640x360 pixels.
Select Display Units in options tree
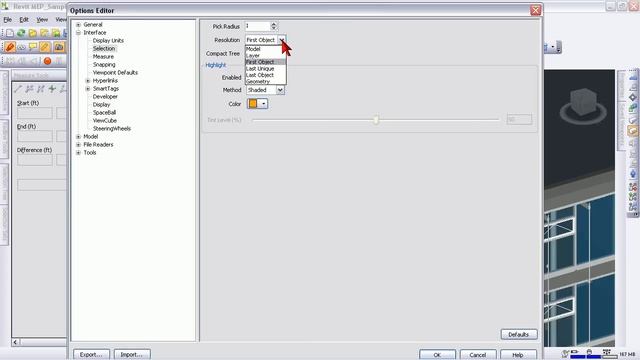[108, 41]
